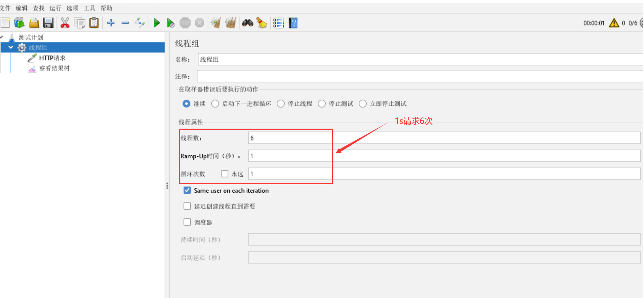Click the 循环次数 value field
The image size is (644, 298).
pos(444,174)
